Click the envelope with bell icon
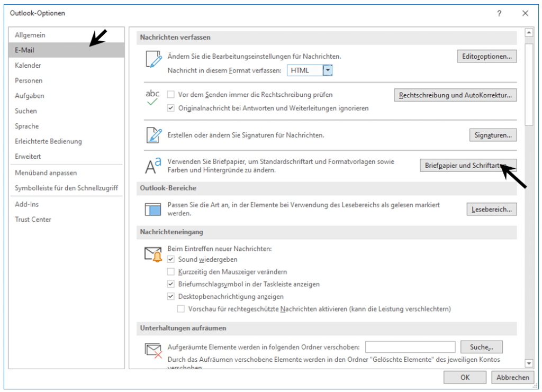Viewport: 542px width, 392px height. (153, 254)
